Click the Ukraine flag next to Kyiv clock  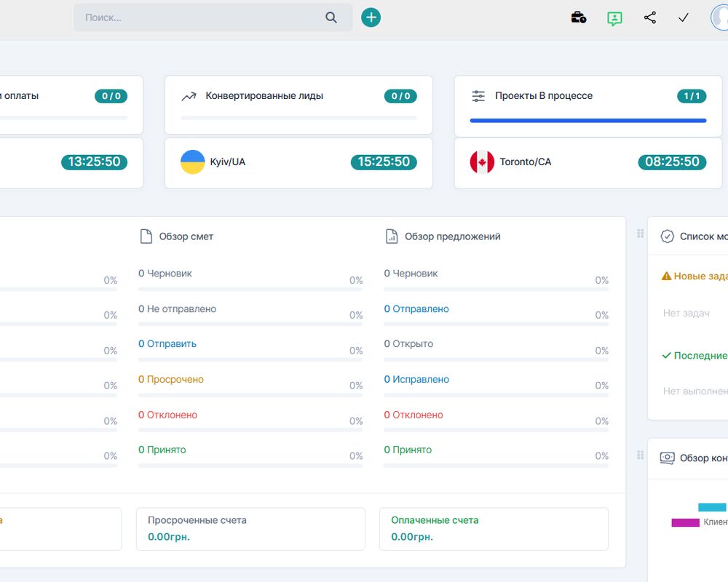point(193,162)
